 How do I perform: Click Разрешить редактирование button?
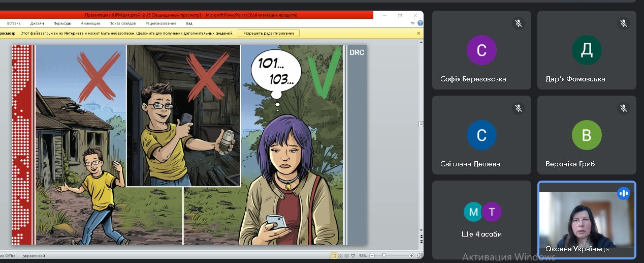(x=269, y=33)
